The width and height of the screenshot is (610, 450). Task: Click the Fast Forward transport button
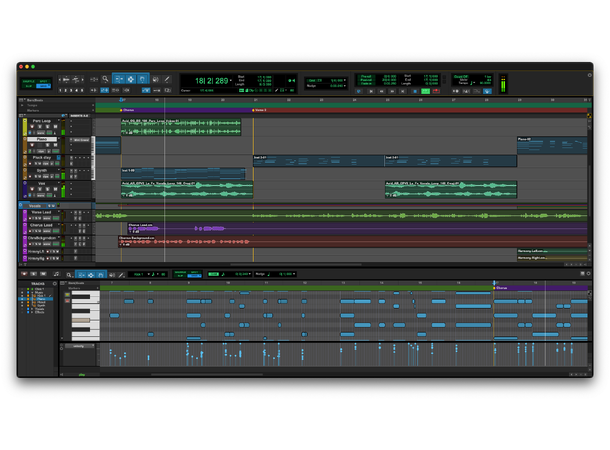click(393, 91)
